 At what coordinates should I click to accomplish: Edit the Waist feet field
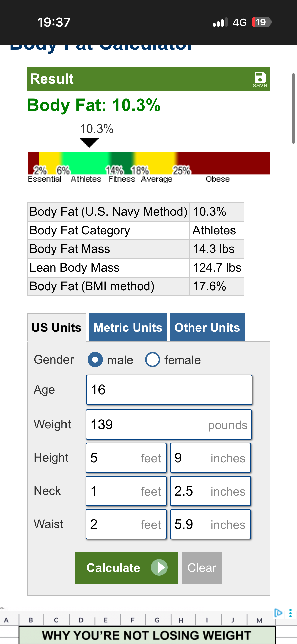pyautogui.click(x=126, y=524)
